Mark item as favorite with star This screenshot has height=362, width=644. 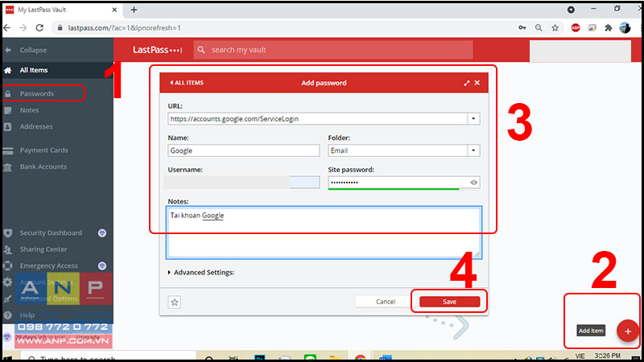[x=175, y=302]
